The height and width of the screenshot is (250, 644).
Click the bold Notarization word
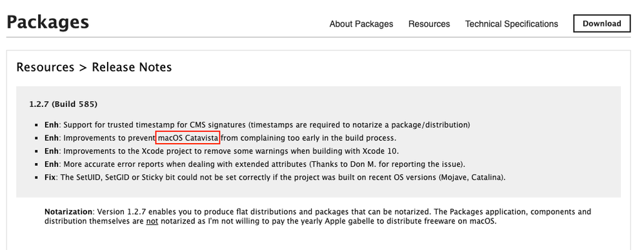click(x=68, y=212)
